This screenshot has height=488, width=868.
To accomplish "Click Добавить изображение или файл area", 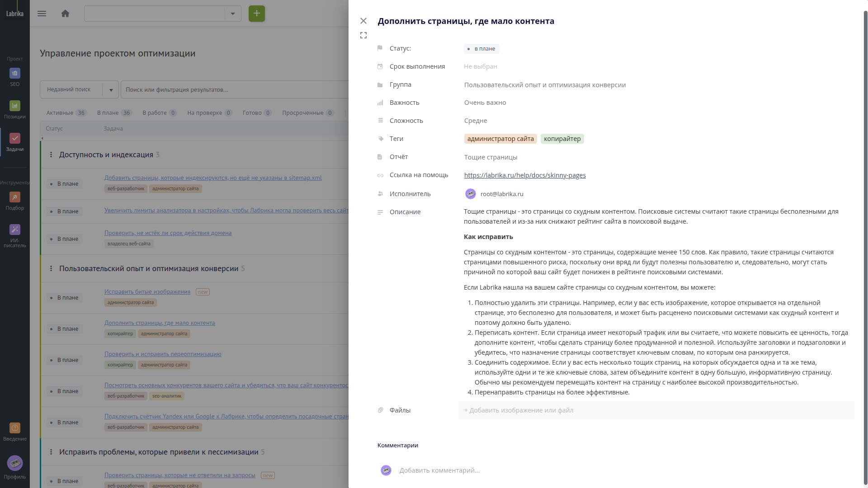I will 656,410.
